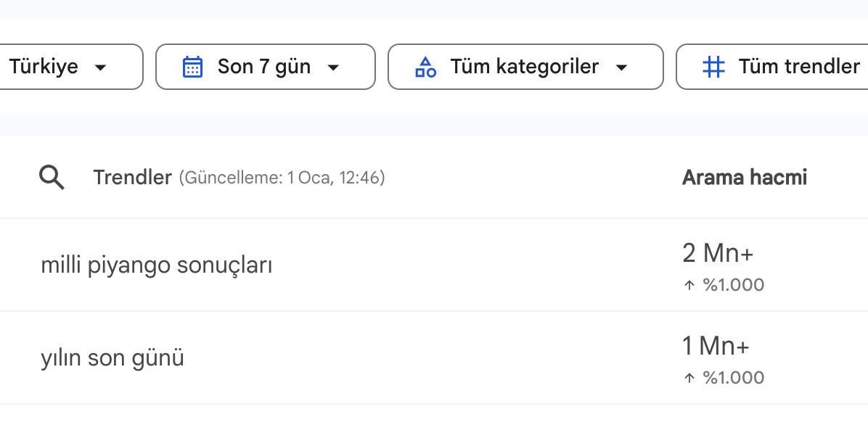Screen dimensions: 868x425
Task: Click the shapes icon for categories
Action: [x=425, y=67]
